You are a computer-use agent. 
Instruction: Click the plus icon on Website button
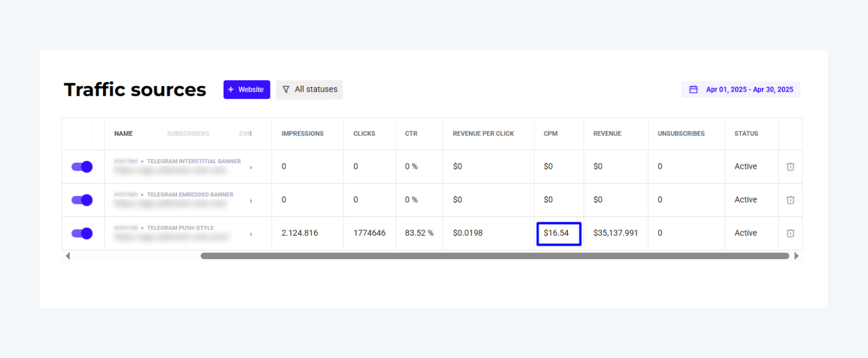pyautogui.click(x=231, y=90)
